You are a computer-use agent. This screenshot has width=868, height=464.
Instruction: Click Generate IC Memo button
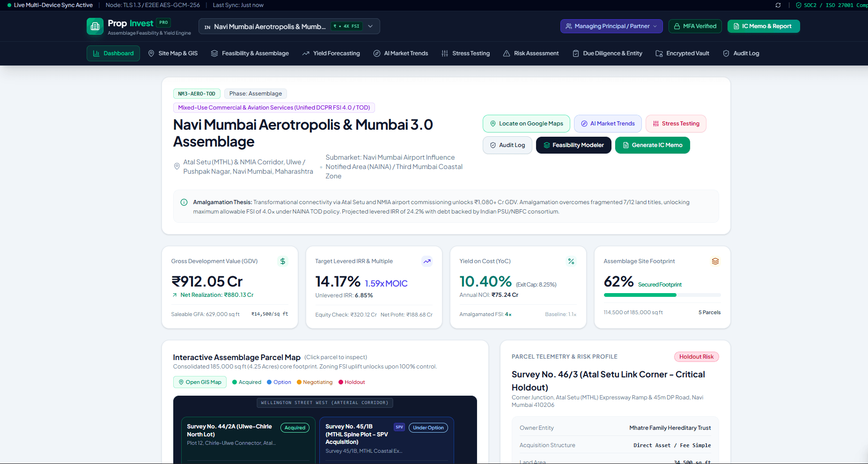tap(653, 145)
